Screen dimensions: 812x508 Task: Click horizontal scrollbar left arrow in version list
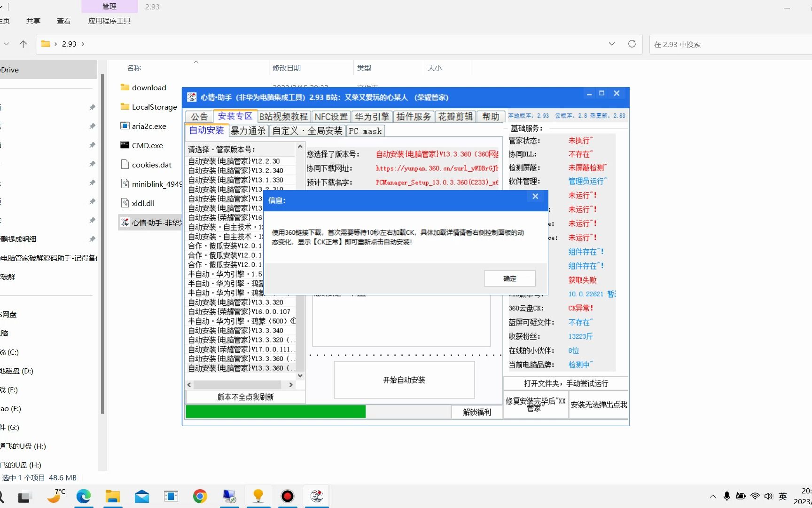(x=189, y=385)
